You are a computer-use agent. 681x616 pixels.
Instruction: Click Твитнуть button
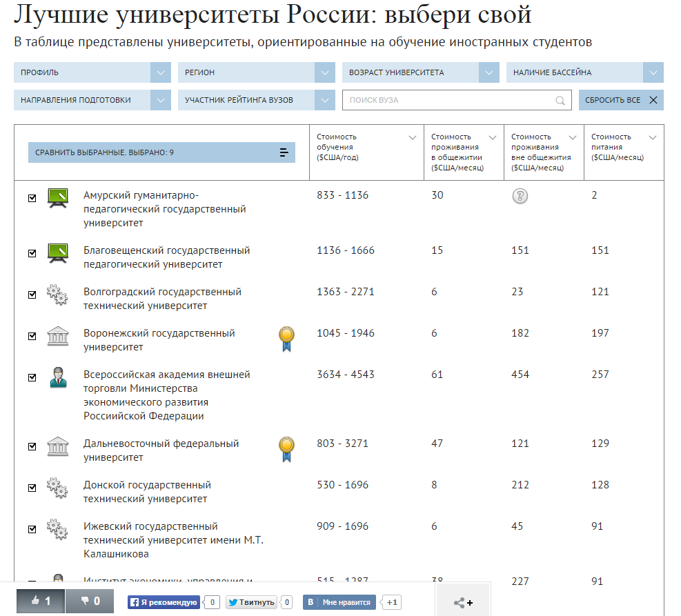click(251, 602)
